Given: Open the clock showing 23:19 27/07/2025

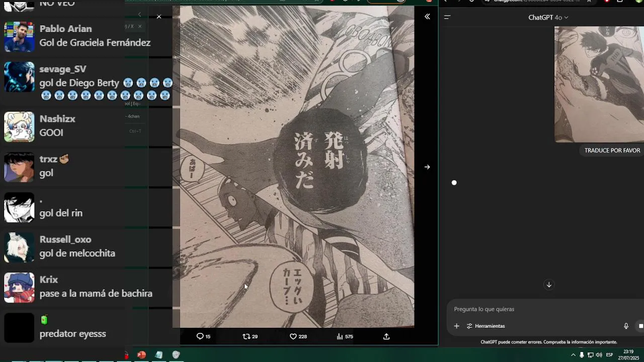Looking at the screenshot, I should [628, 354].
